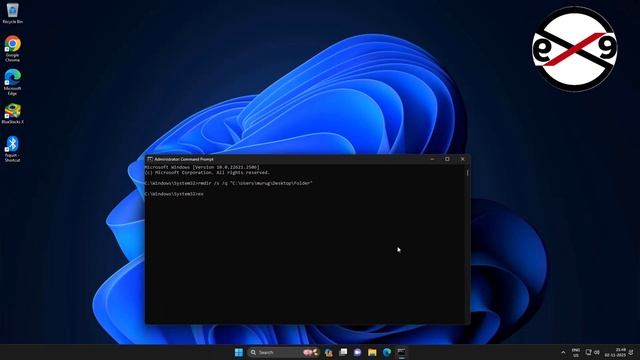This screenshot has width=640, height=360.
Task: Select the Microsoft Edge desktop shortcut
Action: (12, 82)
